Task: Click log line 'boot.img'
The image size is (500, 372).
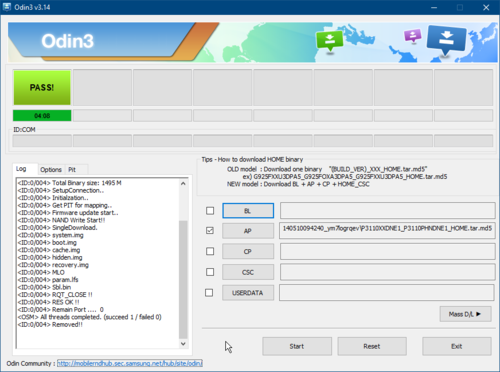Action: point(47,243)
